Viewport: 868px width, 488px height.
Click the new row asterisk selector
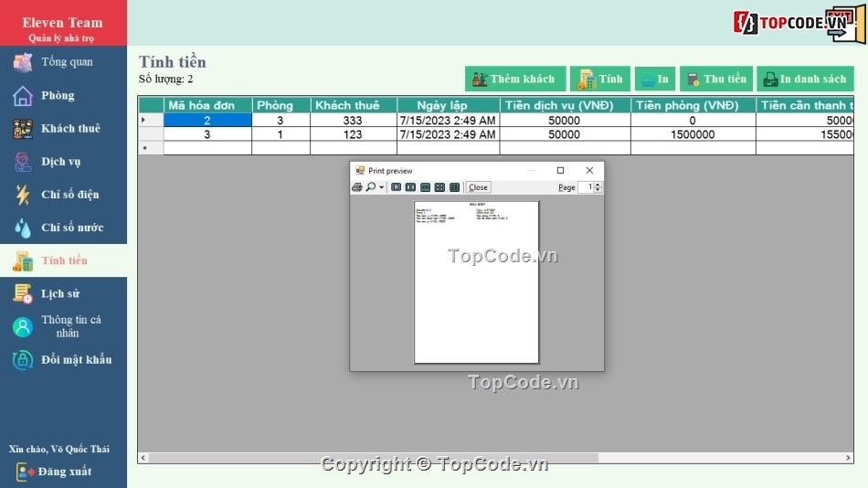151,148
